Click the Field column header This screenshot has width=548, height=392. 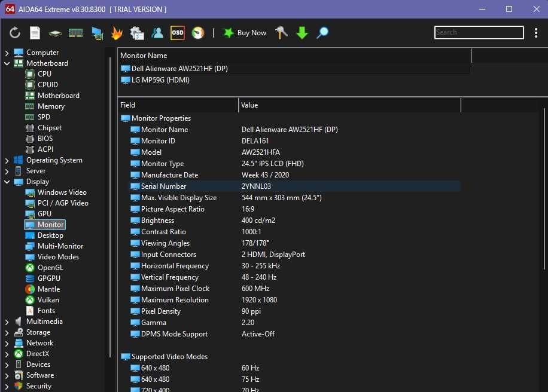click(x=178, y=105)
